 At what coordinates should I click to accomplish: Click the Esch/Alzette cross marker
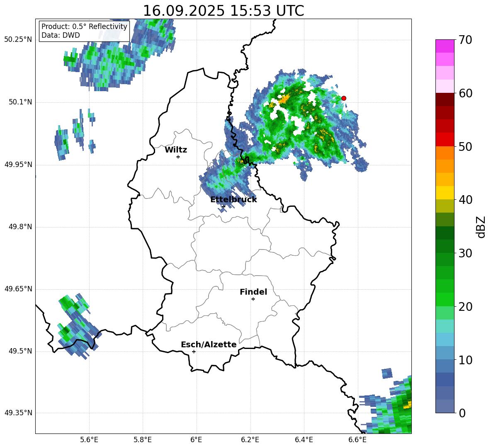coord(194,351)
